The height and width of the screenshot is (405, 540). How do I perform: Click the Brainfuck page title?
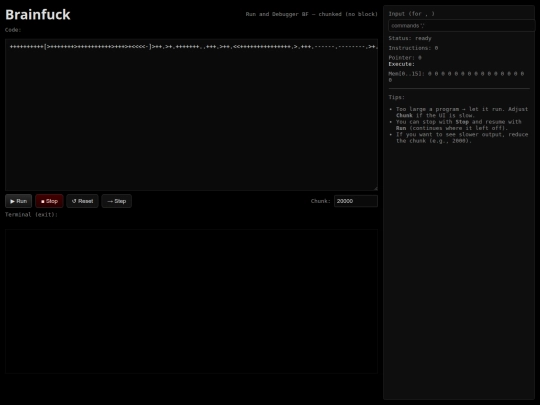click(x=38, y=15)
